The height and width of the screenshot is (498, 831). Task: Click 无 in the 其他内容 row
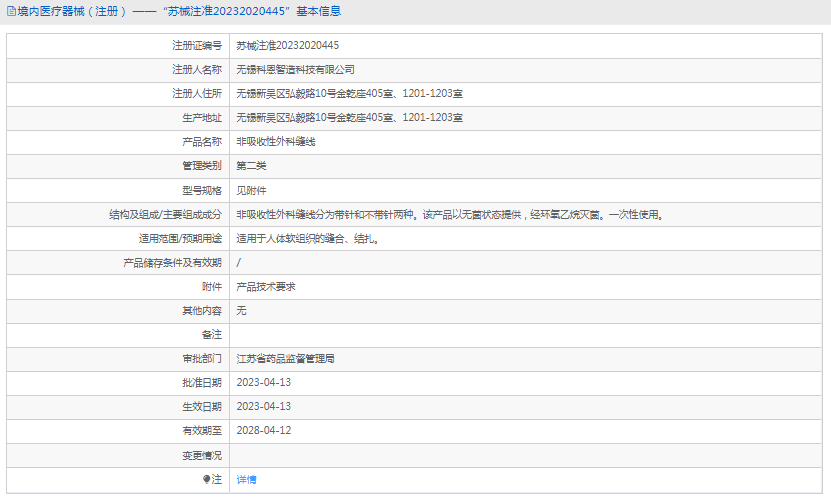[x=241, y=310]
